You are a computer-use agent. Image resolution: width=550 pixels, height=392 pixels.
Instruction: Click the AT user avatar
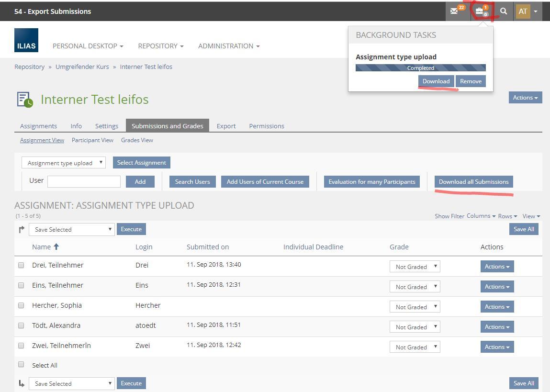[x=523, y=11]
